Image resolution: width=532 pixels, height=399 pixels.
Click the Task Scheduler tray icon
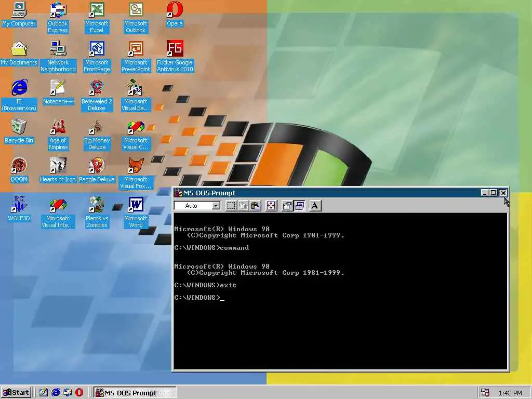pos(485,393)
